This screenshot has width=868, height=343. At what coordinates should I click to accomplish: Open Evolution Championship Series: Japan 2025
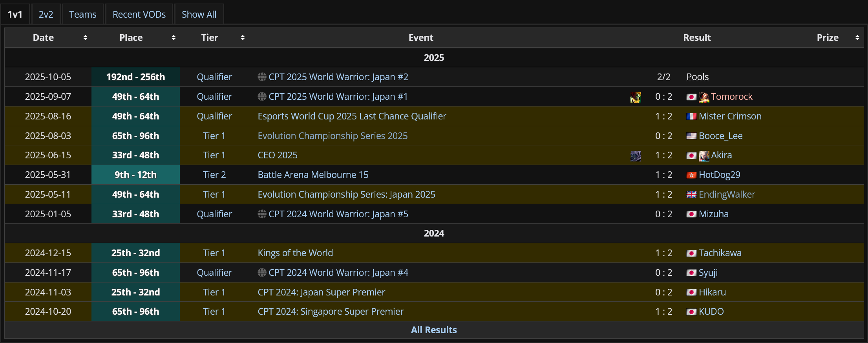347,194
